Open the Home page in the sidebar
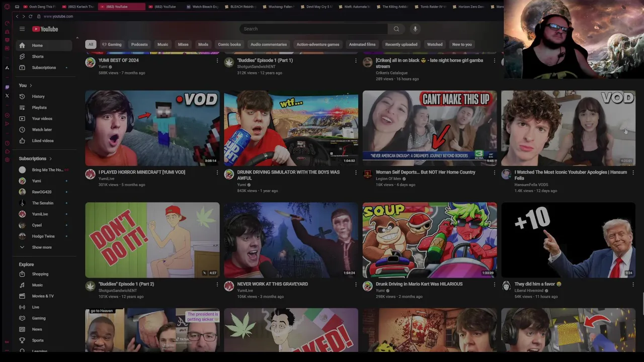Image resolution: width=644 pixels, height=362 pixels. [x=44, y=45]
